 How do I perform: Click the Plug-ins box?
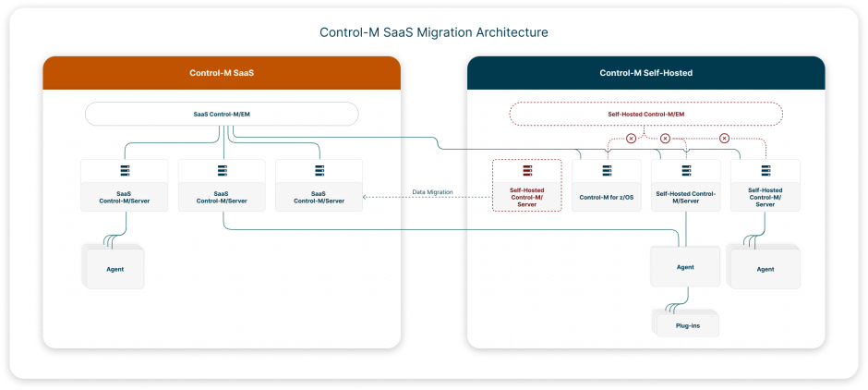tap(685, 323)
